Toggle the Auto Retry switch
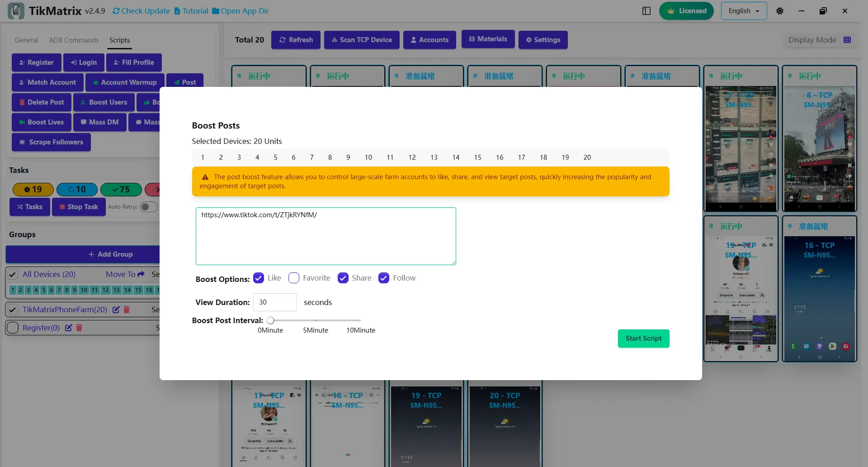 pos(148,207)
